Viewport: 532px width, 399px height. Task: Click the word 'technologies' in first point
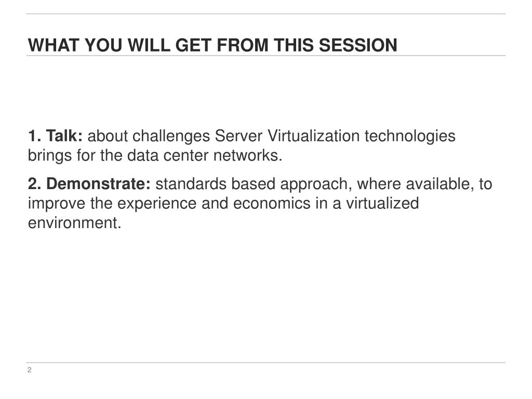[410, 137]
